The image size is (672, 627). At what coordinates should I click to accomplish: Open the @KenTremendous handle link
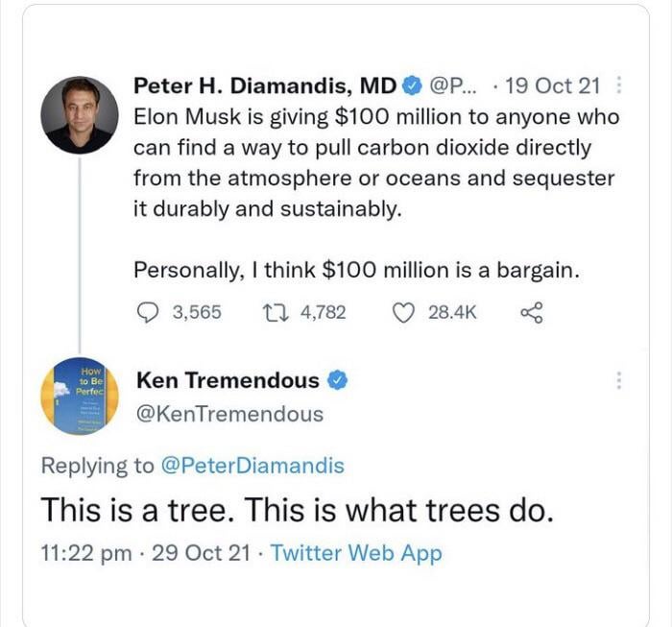(230, 414)
